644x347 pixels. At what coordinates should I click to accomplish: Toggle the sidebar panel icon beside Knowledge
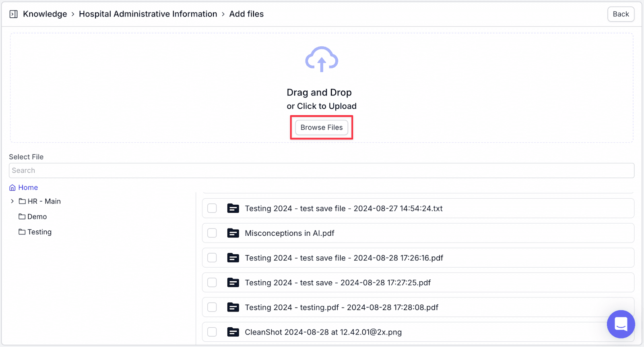point(13,14)
